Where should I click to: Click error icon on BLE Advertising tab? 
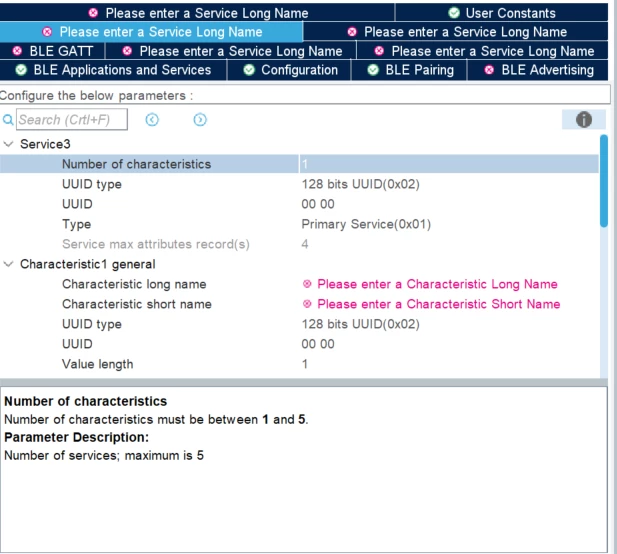(489, 70)
